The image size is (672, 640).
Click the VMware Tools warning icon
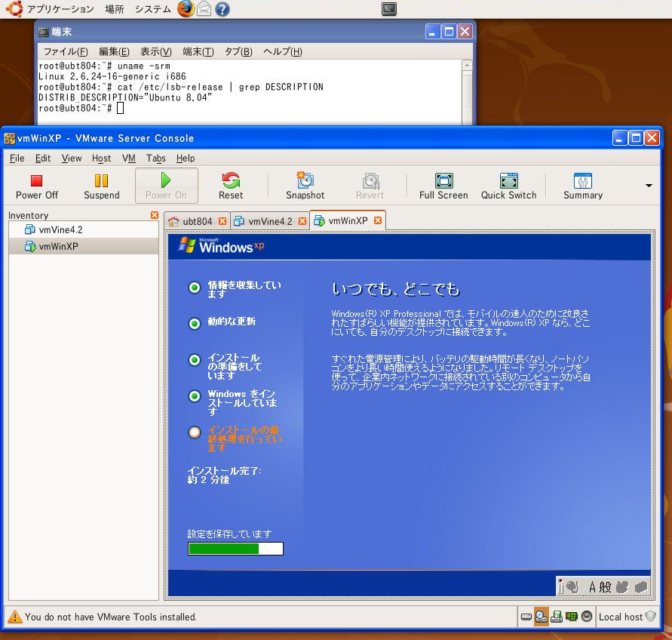[x=14, y=617]
